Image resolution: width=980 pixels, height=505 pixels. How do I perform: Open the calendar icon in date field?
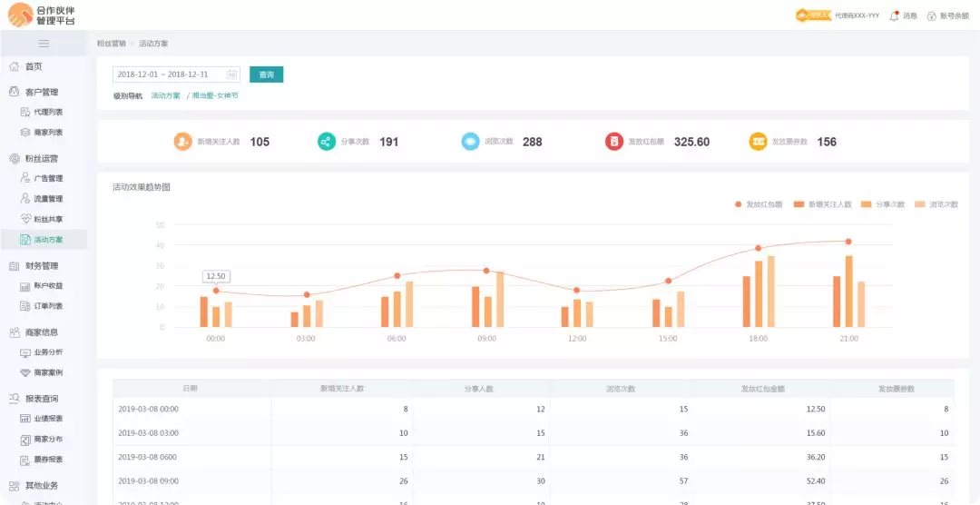point(231,74)
